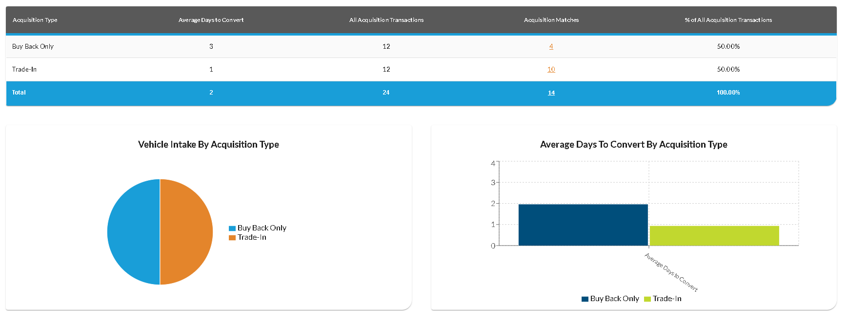The image size is (868, 324).
Task: Select the Trade-In table row label
Action: coord(24,69)
